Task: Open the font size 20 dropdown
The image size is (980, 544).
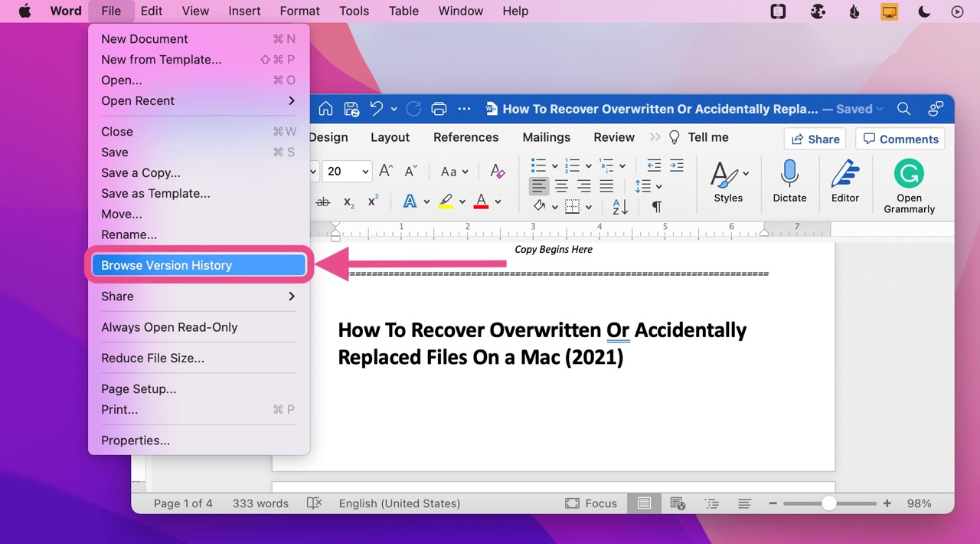Action: pyautogui.click(x=365, y=172)
